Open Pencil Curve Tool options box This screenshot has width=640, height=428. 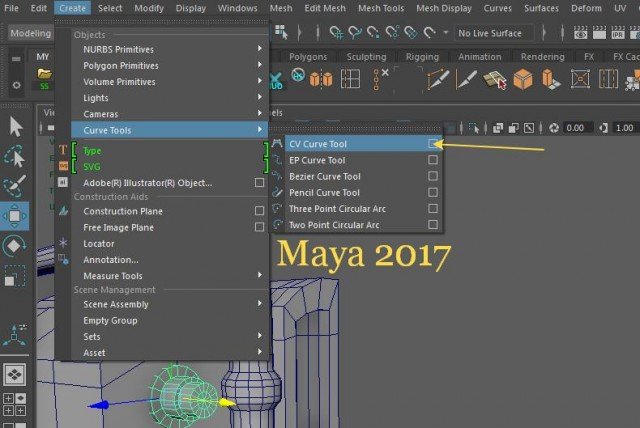(433, 192)
